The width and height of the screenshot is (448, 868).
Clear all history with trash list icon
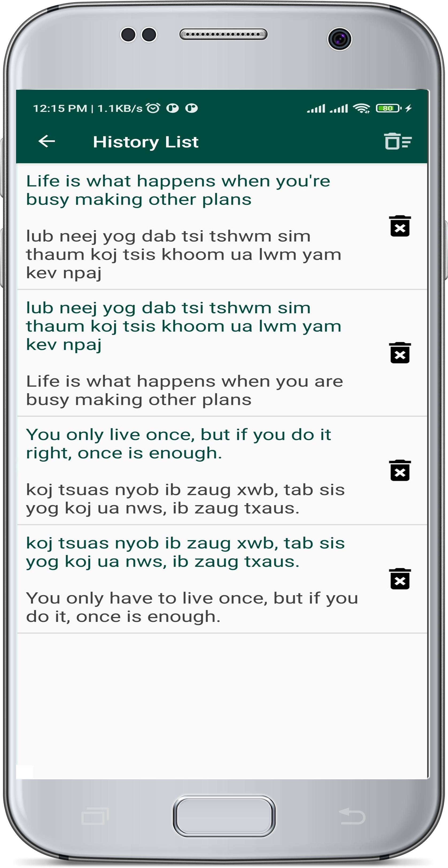point(398,141)
